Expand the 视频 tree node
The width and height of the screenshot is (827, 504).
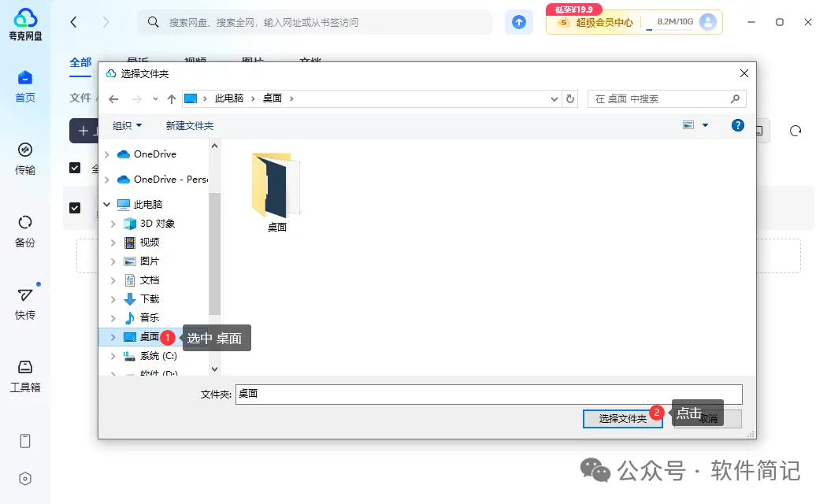point(113,243)
